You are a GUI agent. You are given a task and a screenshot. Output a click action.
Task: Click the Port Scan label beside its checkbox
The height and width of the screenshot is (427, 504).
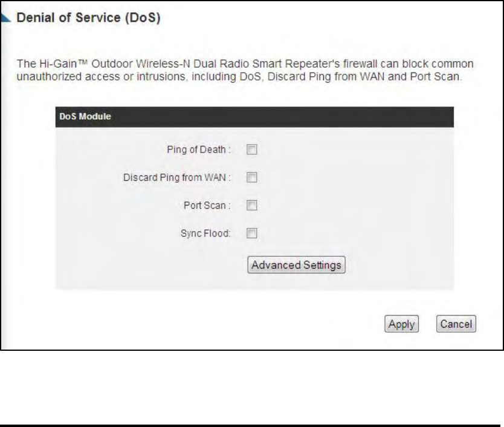(x=207, y=205)
